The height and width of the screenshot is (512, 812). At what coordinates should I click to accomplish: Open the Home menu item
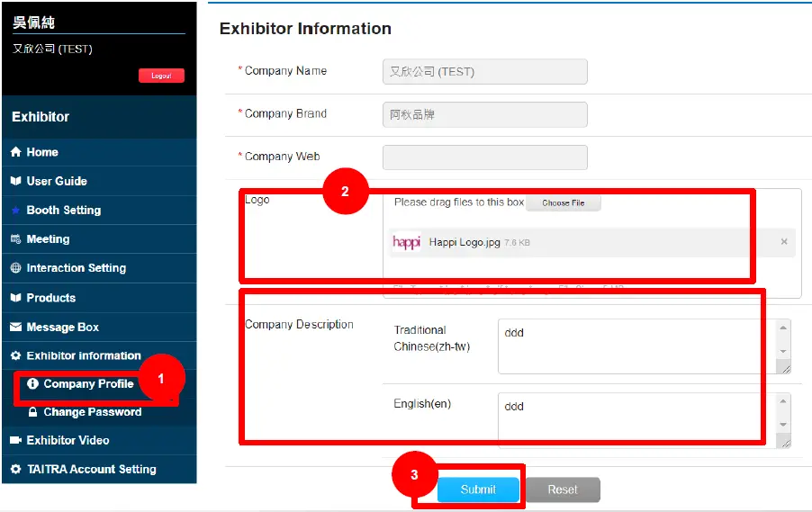[x=99, y=152]
